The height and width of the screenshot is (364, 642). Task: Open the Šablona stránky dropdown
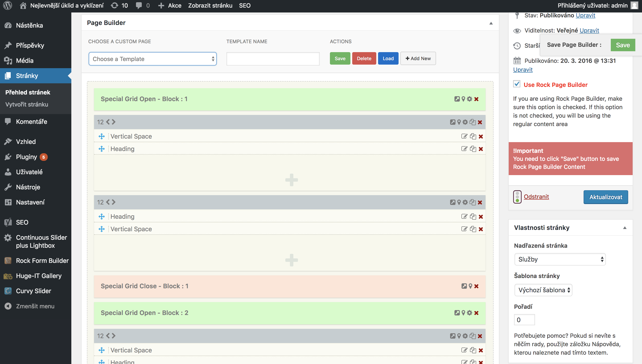[543, 290]
